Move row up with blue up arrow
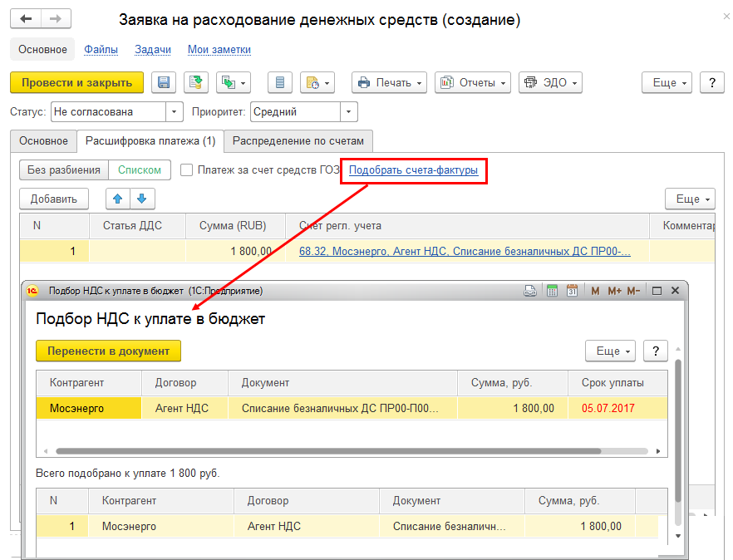 click(x=118, y=199)
